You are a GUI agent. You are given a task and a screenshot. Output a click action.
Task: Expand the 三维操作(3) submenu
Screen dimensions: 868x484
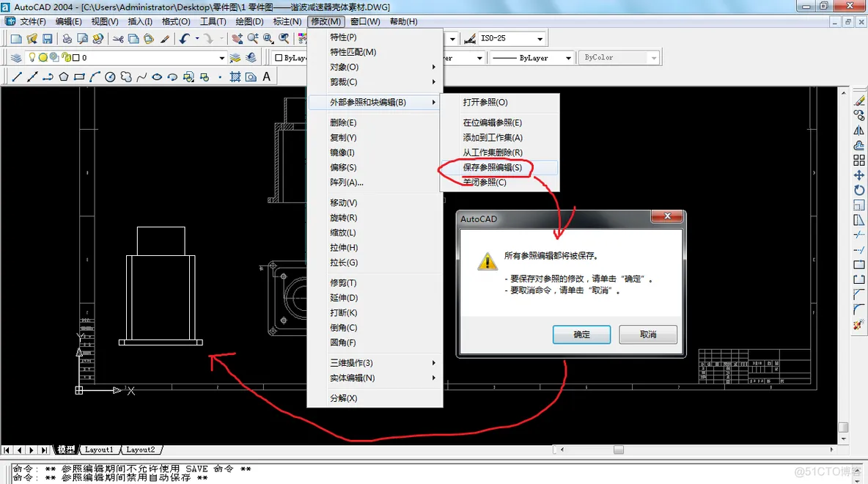375,363
